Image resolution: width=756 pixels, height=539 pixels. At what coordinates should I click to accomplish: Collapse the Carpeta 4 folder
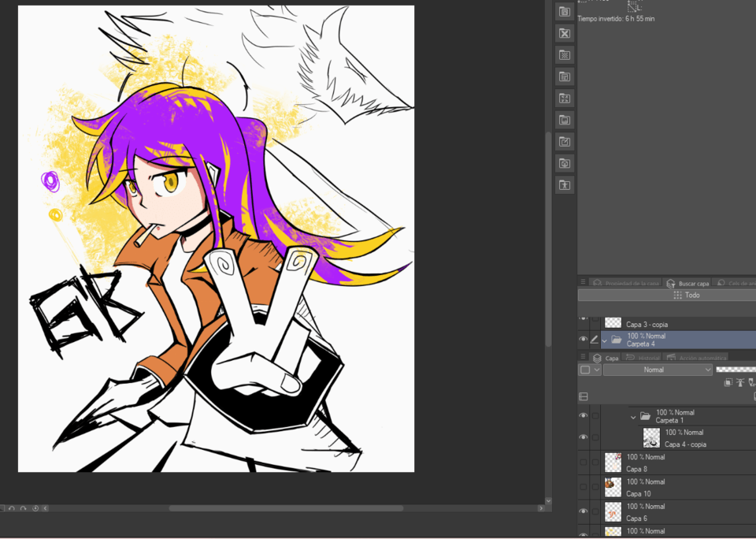(x=605, y=340)
